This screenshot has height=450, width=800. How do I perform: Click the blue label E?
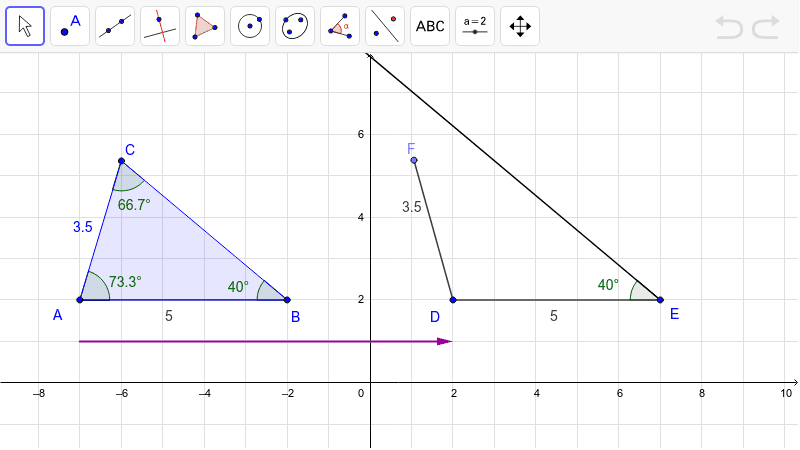click(x=674, y=314)
